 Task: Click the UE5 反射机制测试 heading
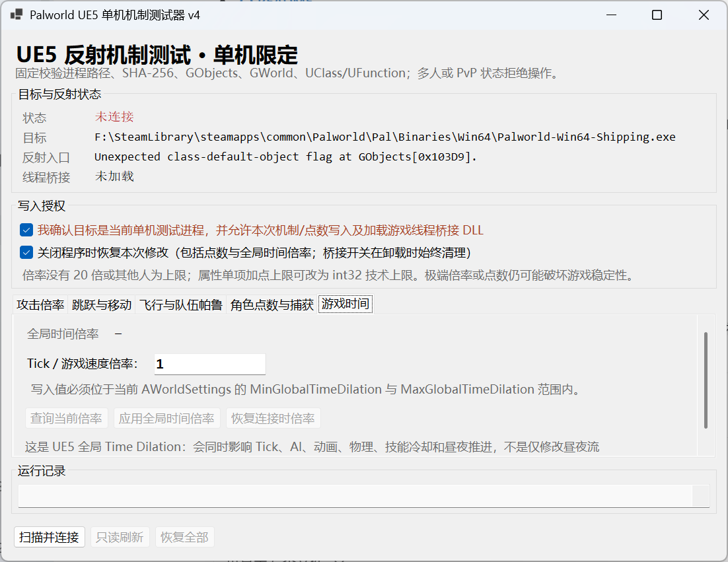tap(157, 55)
